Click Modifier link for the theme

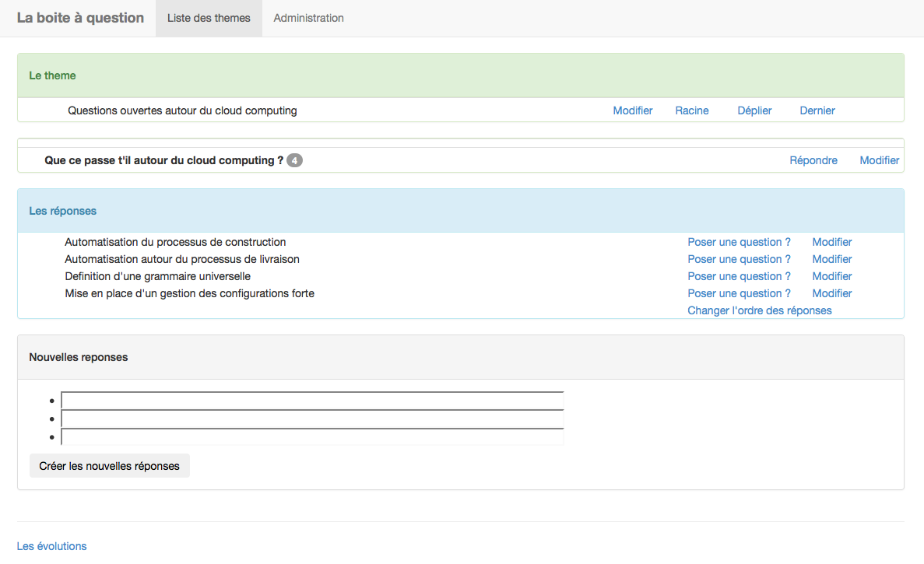(x=632, y=110)
